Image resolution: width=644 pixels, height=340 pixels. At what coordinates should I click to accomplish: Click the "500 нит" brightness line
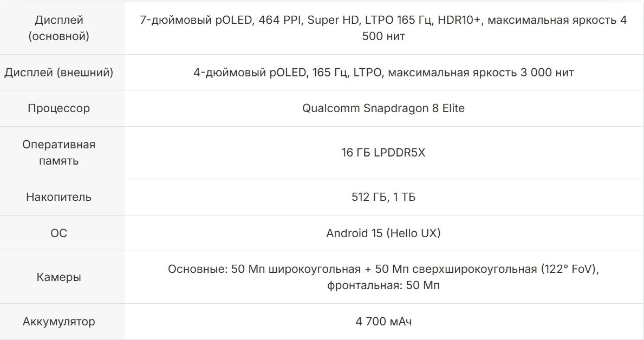(x=383, y=36)
